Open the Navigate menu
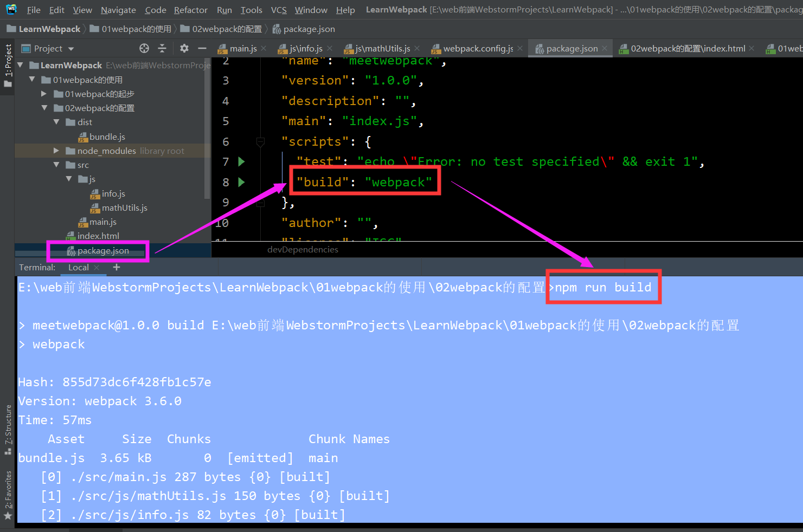 (x=118, y=10)
